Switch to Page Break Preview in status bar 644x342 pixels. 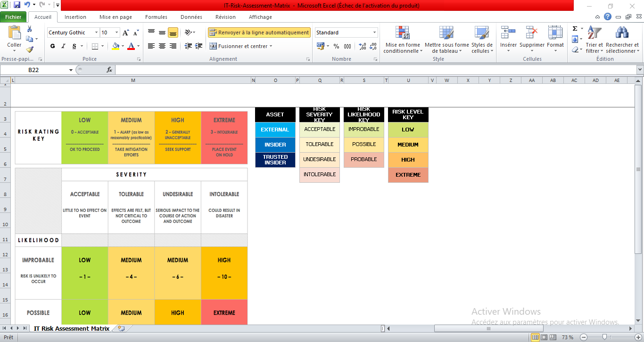click(553, 337)
